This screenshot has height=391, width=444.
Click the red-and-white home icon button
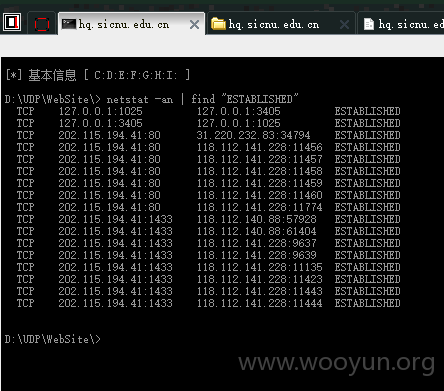coord(12,22)
